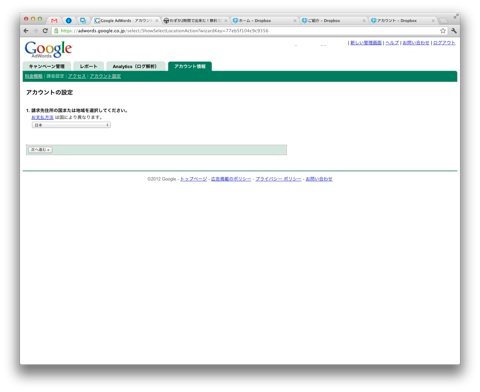Open the Analytics (ログ解析) tab

coord(135,66)
